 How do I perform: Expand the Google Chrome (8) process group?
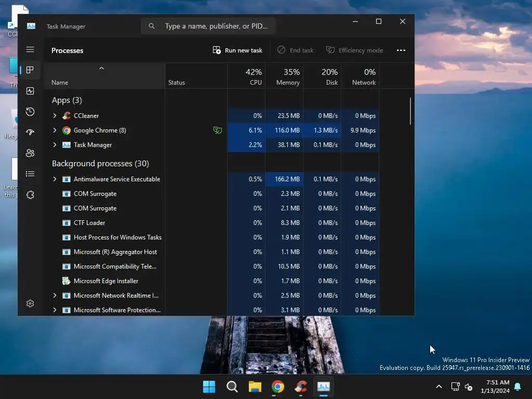(55, 130)
